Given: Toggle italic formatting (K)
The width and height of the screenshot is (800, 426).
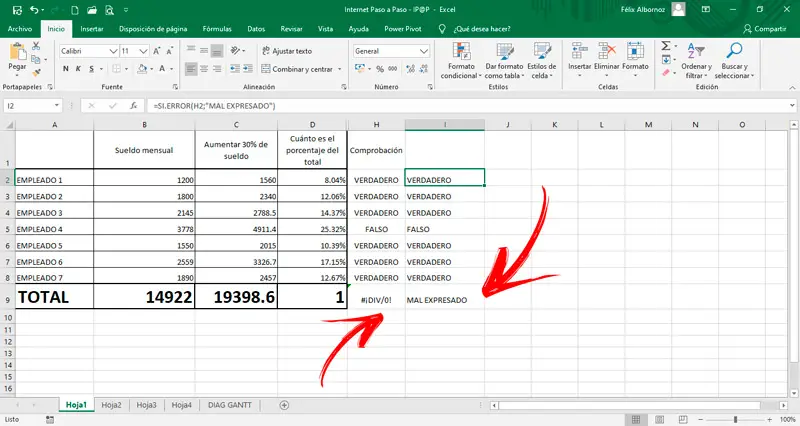Looking at the screenshot, I should 79,69.
